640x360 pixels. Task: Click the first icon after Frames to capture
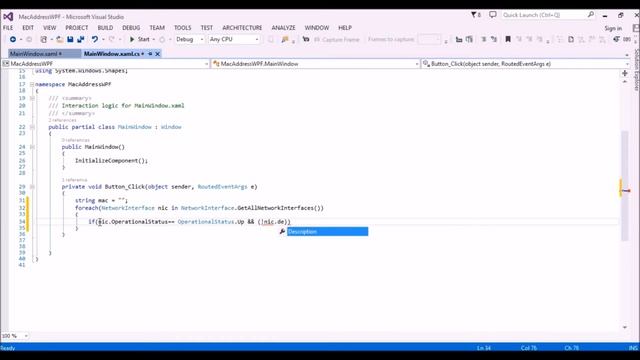tap(459, 40)
